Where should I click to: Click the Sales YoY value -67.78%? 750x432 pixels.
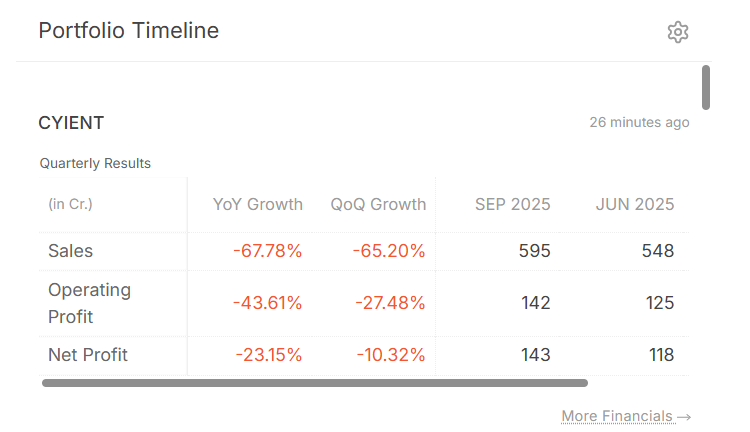(267, 251)
